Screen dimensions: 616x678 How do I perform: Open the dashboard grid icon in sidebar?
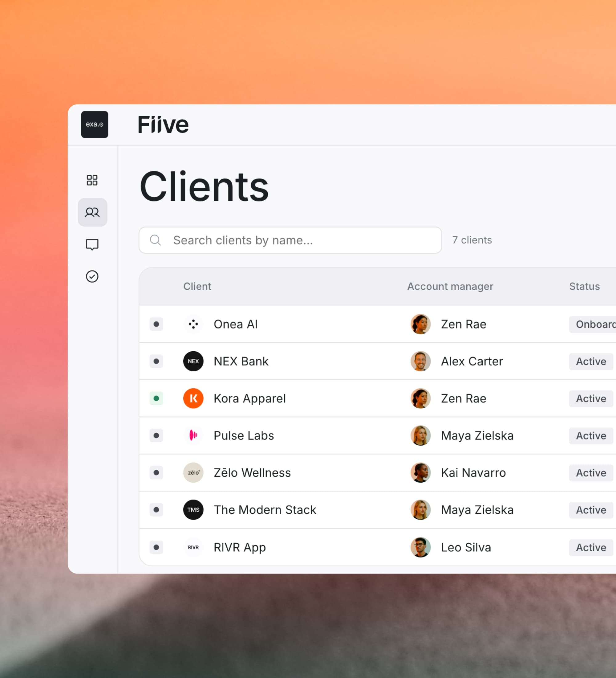(x=92, y=180)
